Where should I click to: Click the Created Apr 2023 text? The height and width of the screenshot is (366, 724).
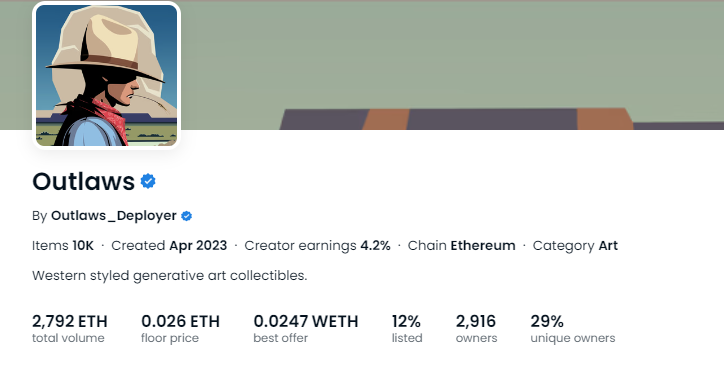click(x=169, y=246)
